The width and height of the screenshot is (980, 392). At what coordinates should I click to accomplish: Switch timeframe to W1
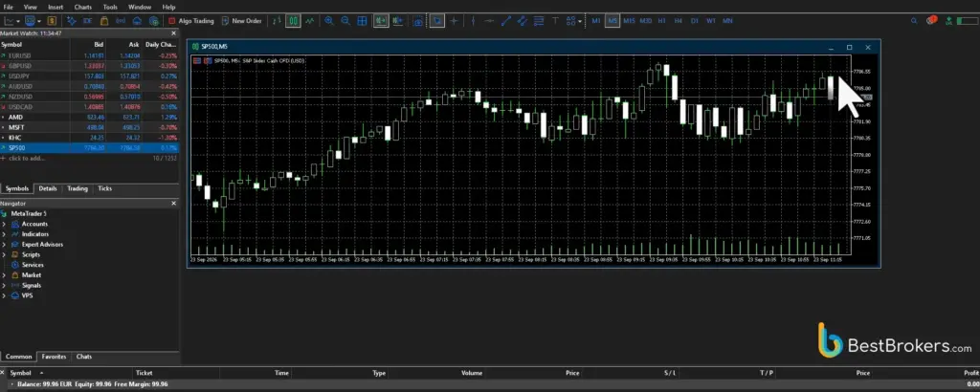(x=711, y=21)
